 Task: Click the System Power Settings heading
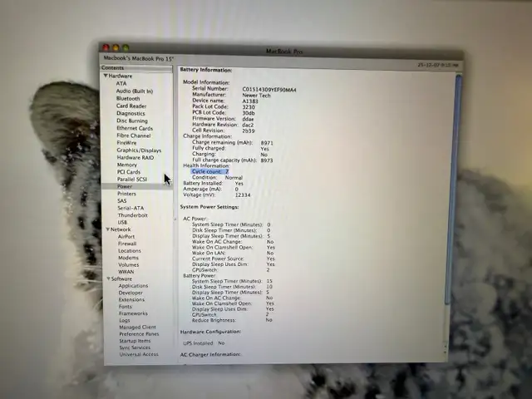click(209, 207)
